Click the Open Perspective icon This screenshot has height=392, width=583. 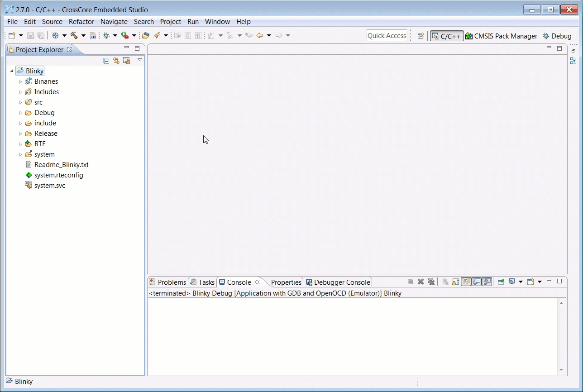tap(421, 36)
